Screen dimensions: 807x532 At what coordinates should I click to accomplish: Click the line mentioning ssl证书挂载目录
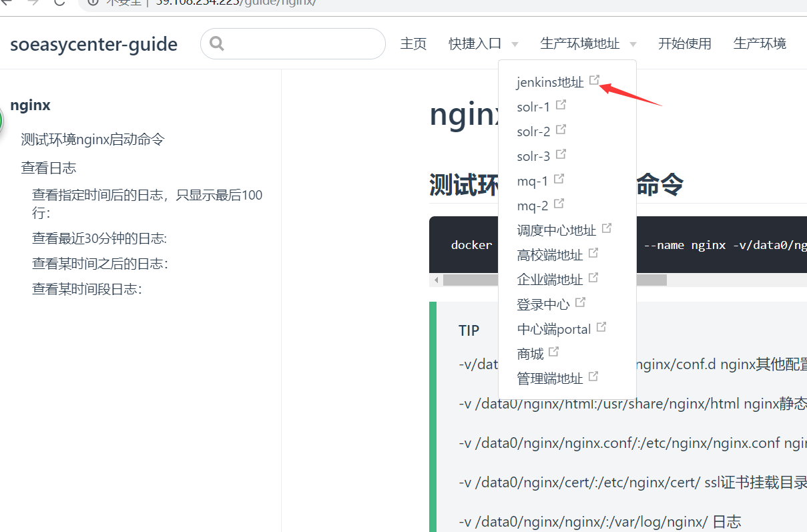[632, 483]
